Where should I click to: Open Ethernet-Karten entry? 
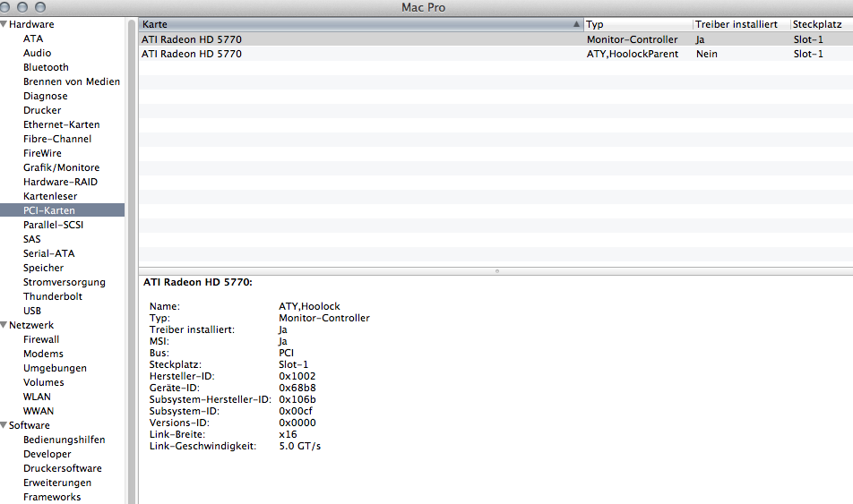coord(62,124)
